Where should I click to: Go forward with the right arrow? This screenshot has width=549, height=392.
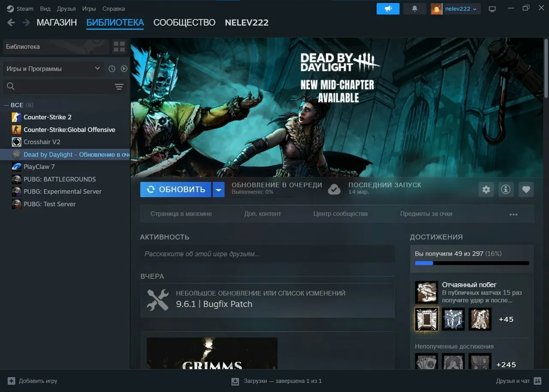(x=26, y=23)
